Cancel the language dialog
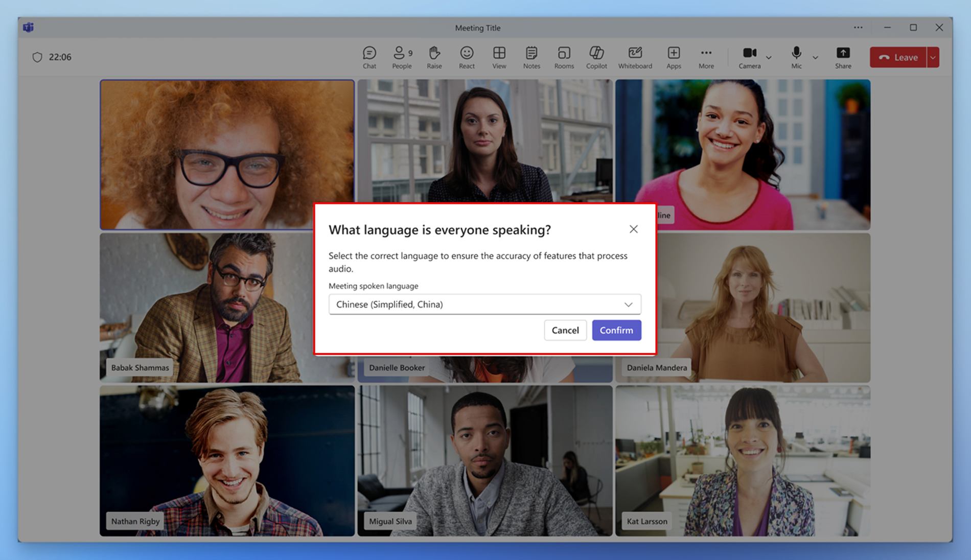This screenshot has width=971, height=560. [565, 330]
